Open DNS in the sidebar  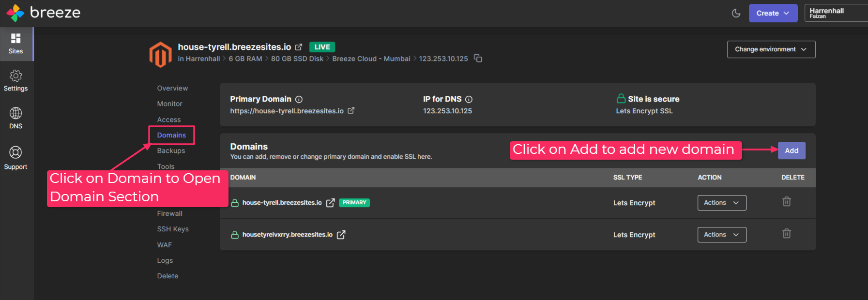tap(15, 119)
